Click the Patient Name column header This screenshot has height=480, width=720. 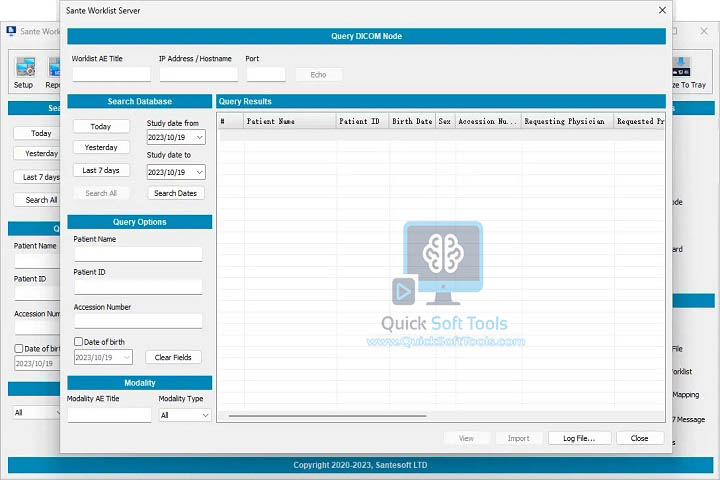click(290, 121)
